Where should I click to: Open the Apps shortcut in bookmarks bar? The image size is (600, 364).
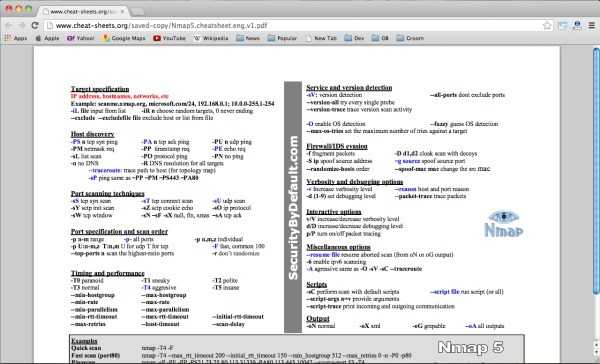click(16, 38)
